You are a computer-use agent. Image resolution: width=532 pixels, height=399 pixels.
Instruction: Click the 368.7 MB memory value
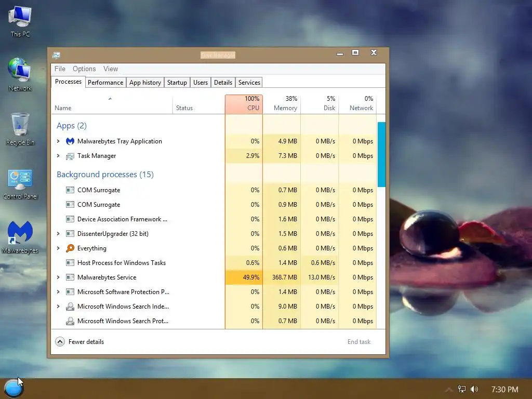[x=284, y=277]
